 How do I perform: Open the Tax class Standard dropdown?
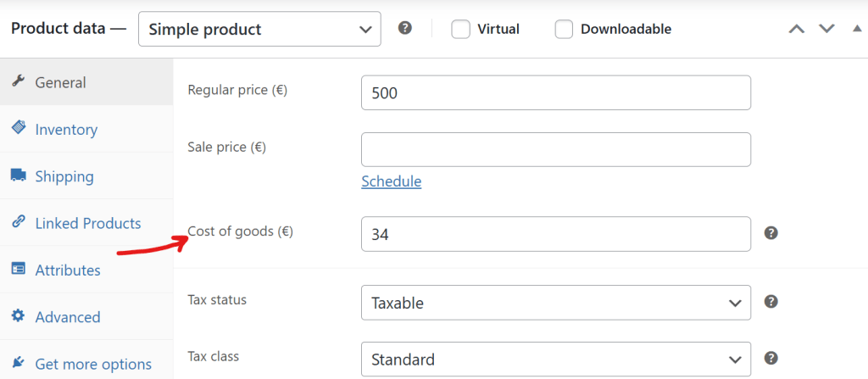click(x=556, y=359)
